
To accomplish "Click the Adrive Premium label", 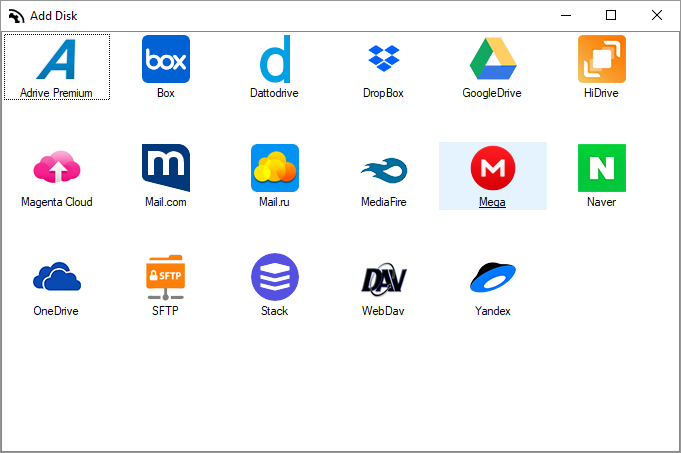I will pyautogui.click(x=56, y=93).
